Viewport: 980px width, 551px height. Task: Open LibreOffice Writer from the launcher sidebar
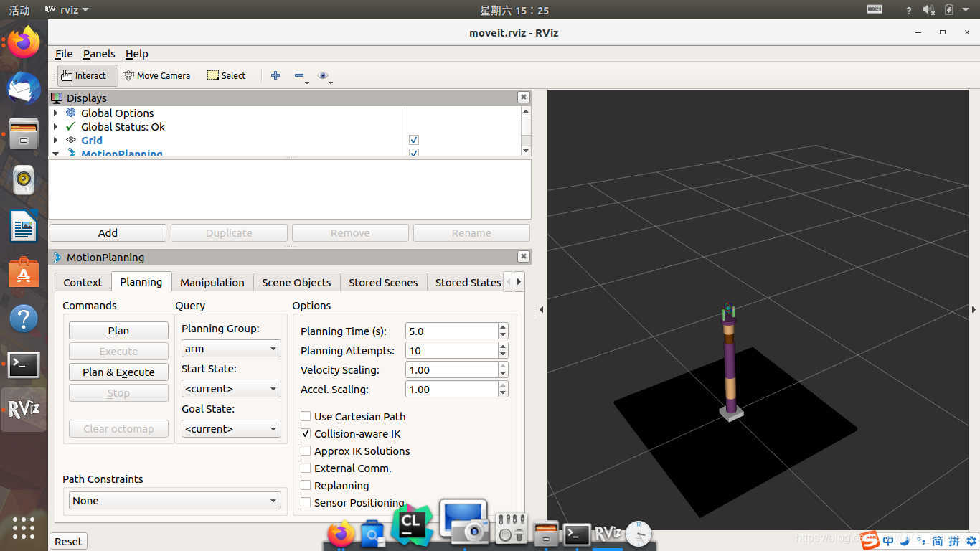[x=24, y=227]
